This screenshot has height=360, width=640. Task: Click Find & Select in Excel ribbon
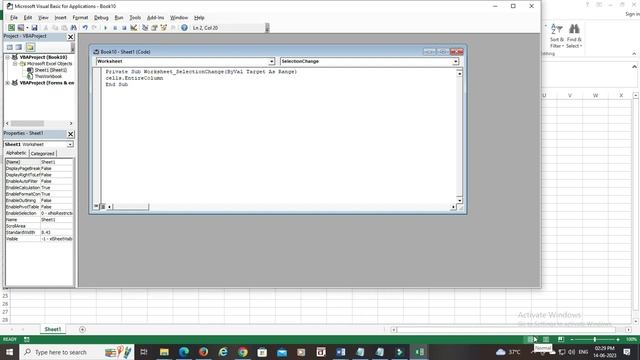point(574,36)
